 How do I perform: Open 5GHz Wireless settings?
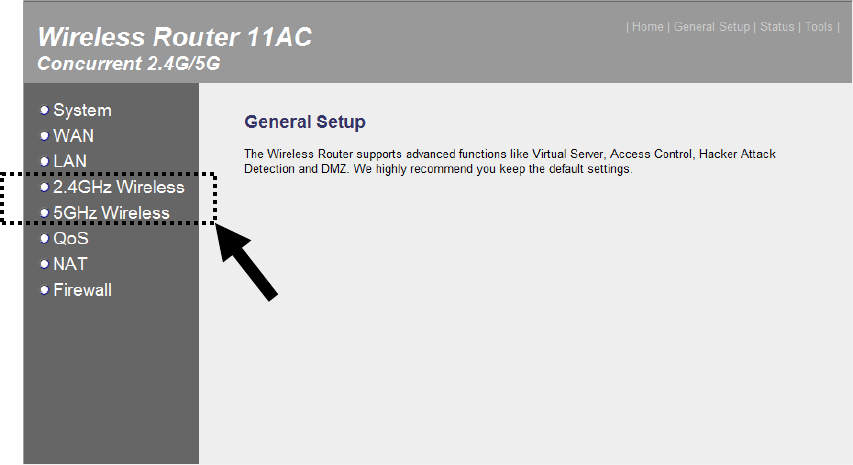(x=112, y=213)
